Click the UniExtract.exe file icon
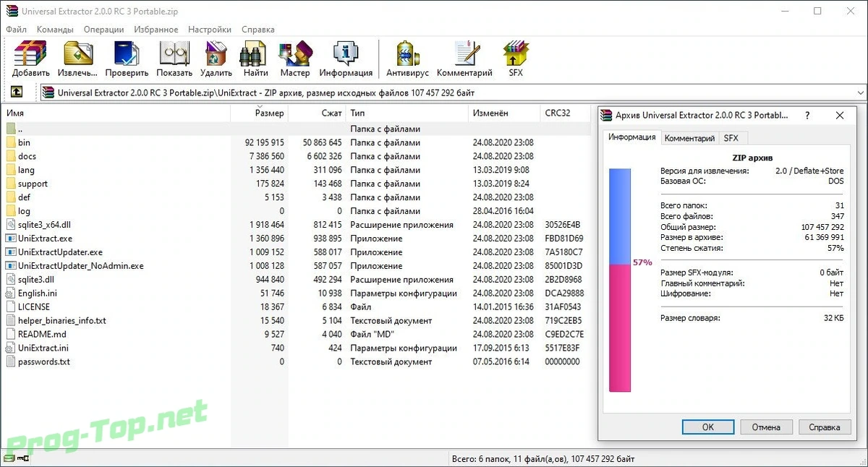 coord(11,239)
